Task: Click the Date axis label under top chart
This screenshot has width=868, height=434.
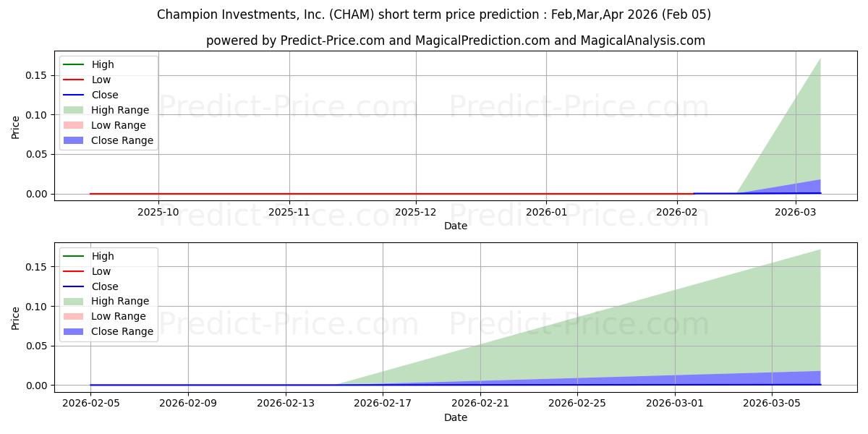Action: 455,226
